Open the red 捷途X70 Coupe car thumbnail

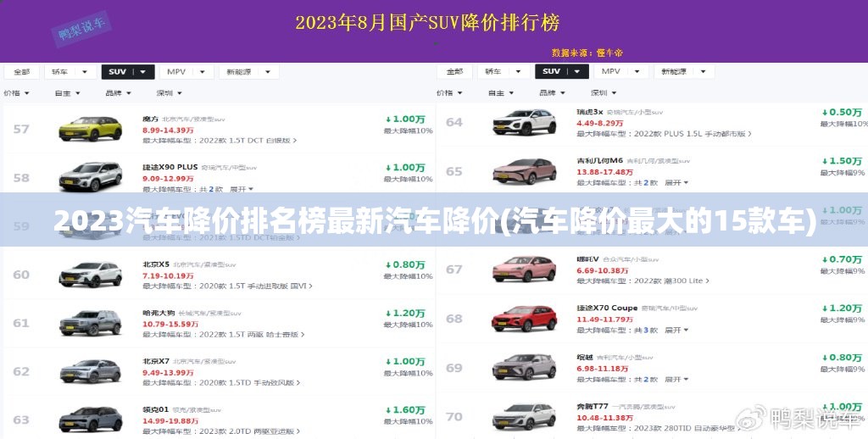coord(524,319)
